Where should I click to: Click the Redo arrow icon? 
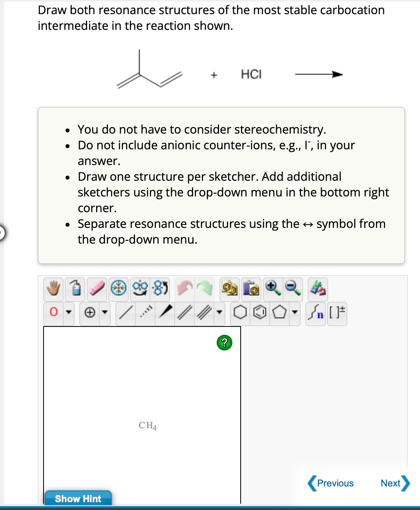tap(205, 289)
